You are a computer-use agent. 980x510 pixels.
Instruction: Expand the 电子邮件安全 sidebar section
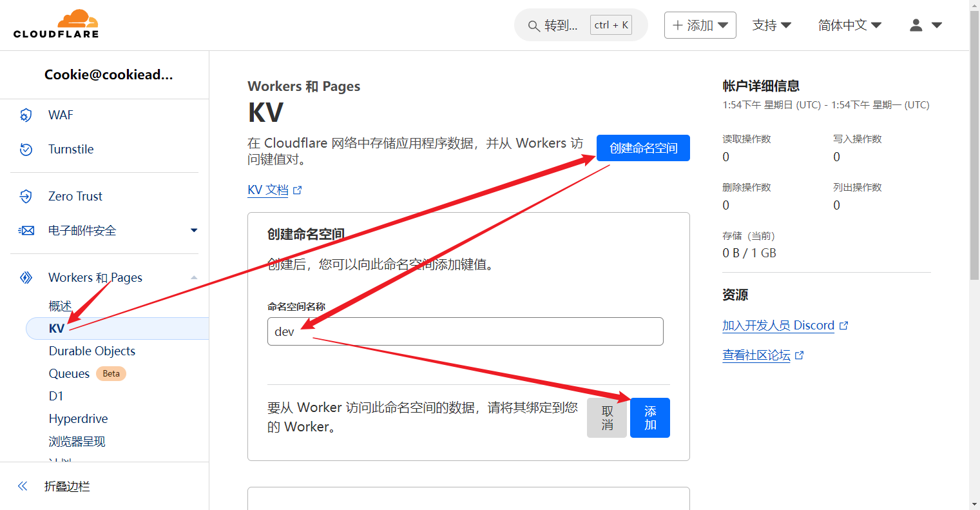194,231
